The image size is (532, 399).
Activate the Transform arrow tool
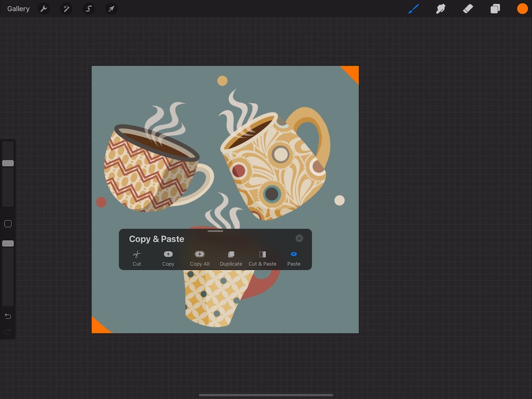pyautogui.click(x=111, y=9)
